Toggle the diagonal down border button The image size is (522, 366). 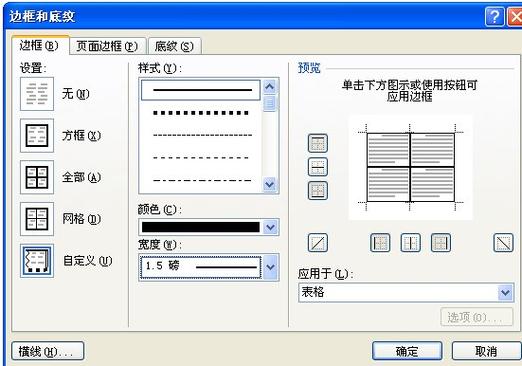503,243
